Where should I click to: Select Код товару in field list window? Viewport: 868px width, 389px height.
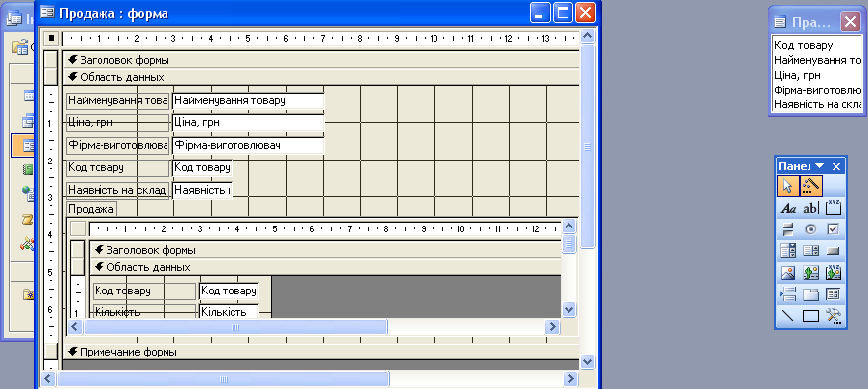[x=818, y=46]
